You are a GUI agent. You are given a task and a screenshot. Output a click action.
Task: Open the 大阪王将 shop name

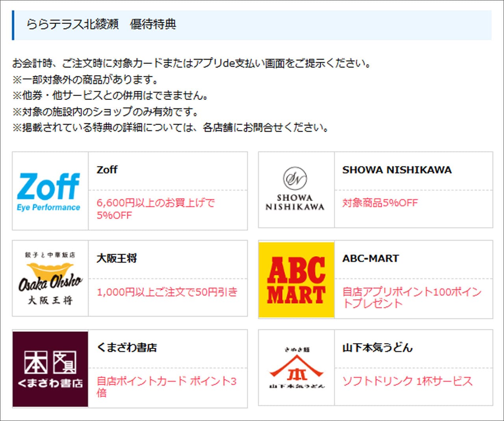[117, 259]
